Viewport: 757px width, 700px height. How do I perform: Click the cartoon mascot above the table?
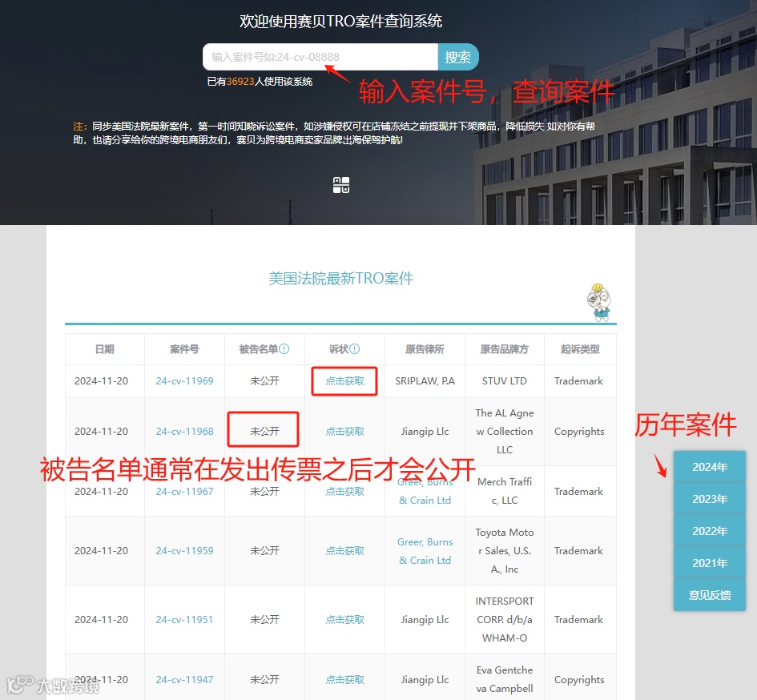click(598, 302)
